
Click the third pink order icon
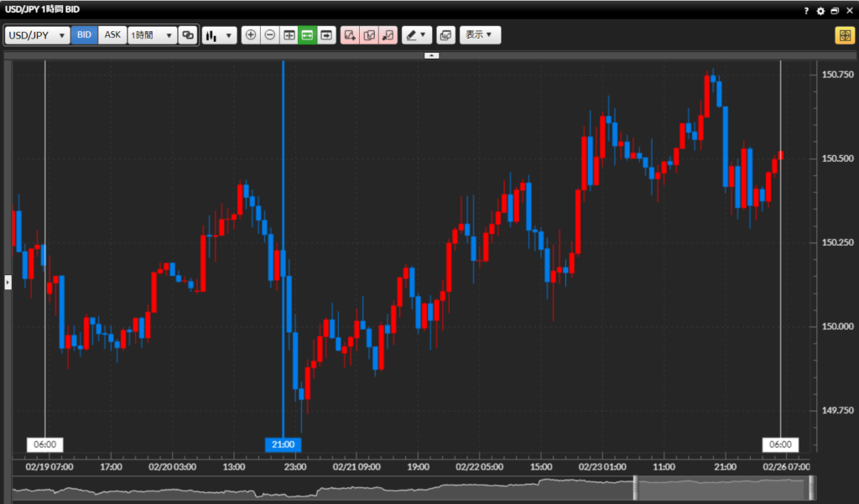click(388, 35)
